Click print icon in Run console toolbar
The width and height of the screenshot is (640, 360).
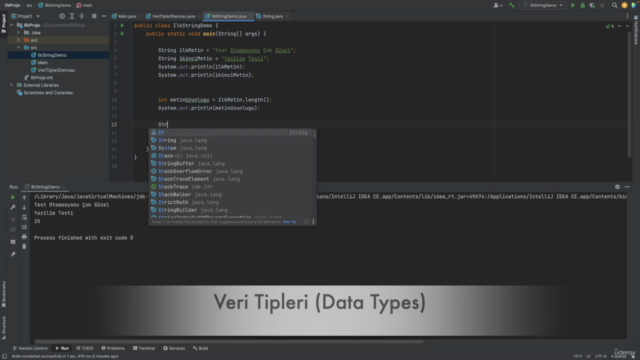[24, 237]
